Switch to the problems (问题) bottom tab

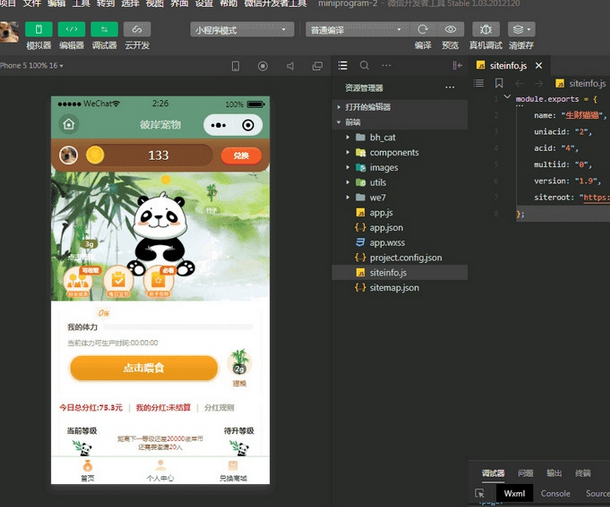click(x=526, y=473)
